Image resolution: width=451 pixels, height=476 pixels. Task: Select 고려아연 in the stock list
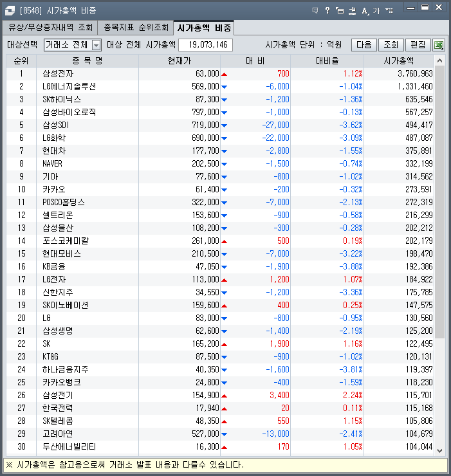(58, 434)
